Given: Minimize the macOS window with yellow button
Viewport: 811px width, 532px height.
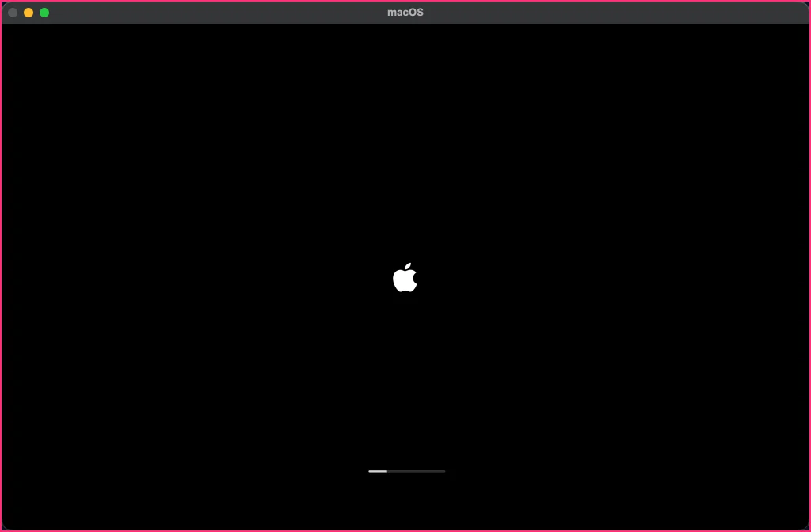Looking at the screenshot, I should (29, 13).
